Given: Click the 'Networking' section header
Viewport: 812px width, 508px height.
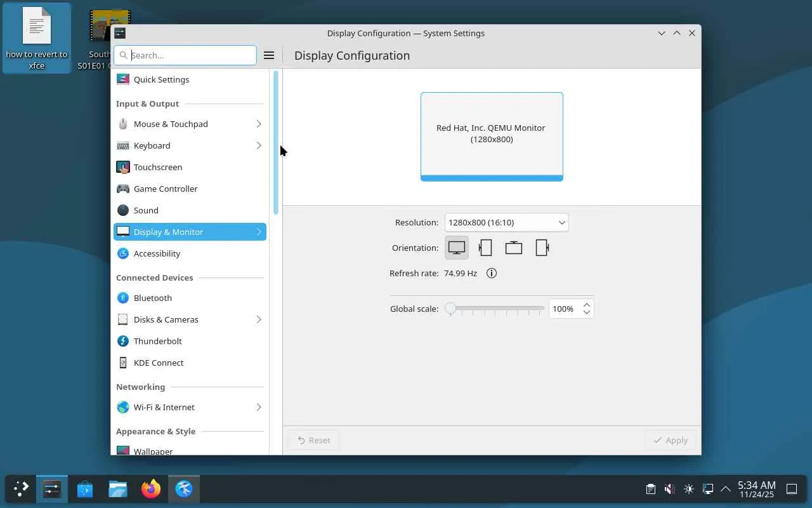Looking at the screenshot, I should pos(140,387).
